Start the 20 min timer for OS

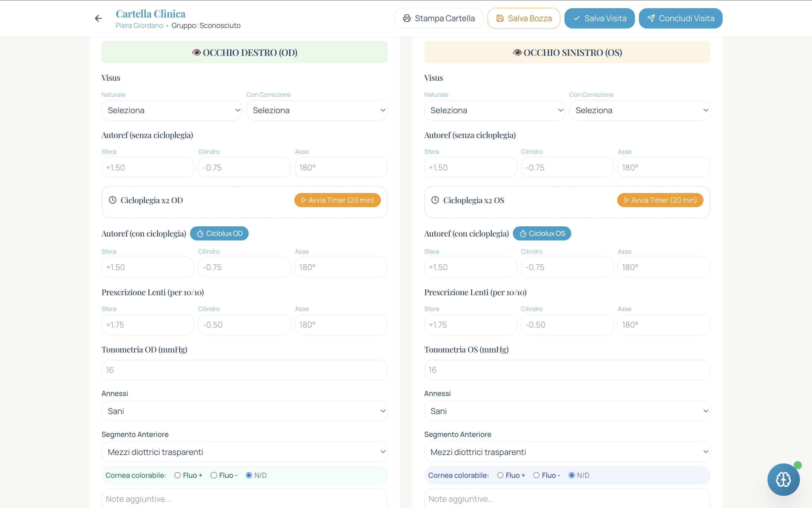(x=660, y=200)
